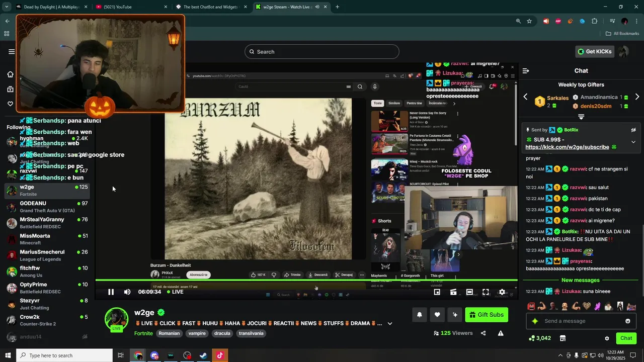
Task: Open a new browser tab
Action: [337, 7]
